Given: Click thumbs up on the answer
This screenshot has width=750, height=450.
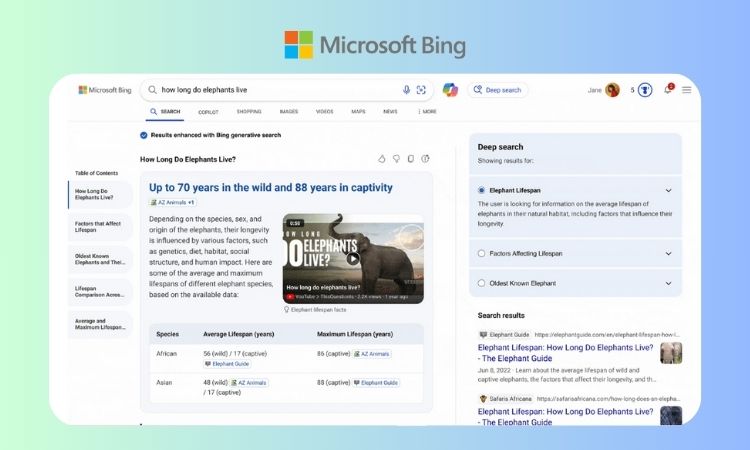Looking at the screenshot, I should click(382, 159).
